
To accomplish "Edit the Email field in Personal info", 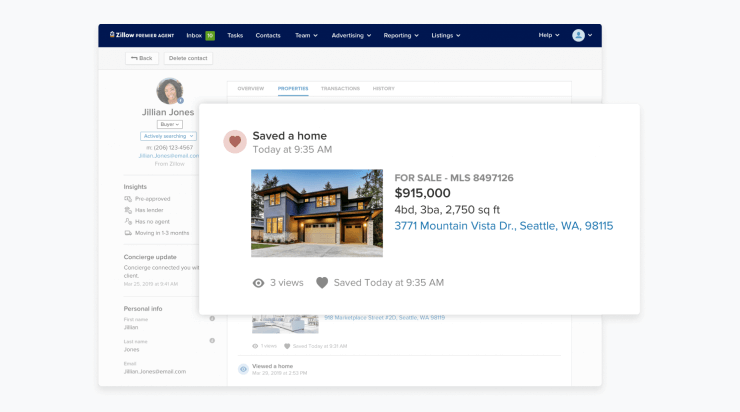I will tap(155, 371).
